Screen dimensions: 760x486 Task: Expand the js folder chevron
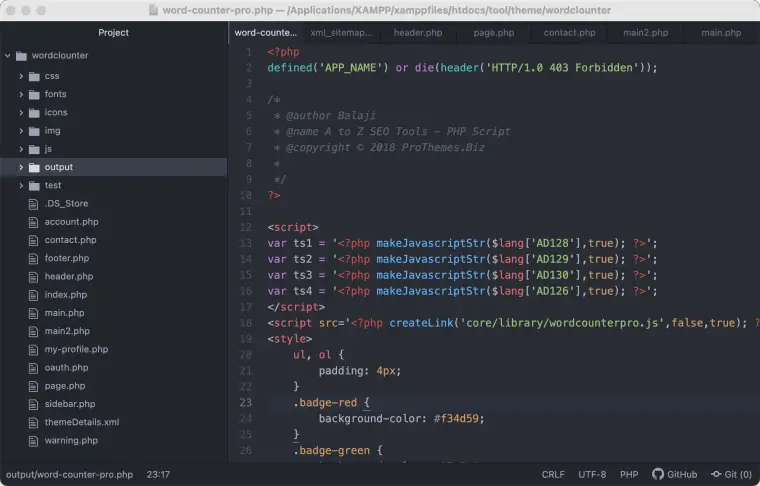21,149
